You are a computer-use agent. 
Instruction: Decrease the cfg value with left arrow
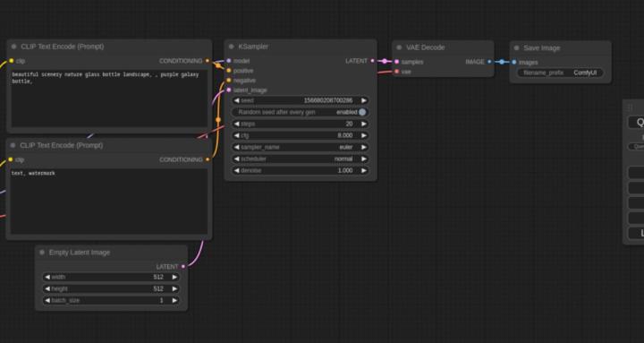pos(236,135)
